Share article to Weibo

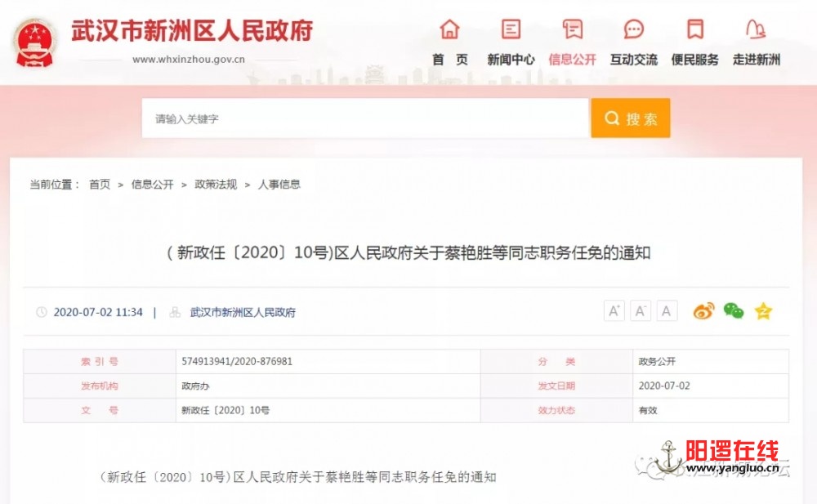pyautogui.click(x=704, y=311)
